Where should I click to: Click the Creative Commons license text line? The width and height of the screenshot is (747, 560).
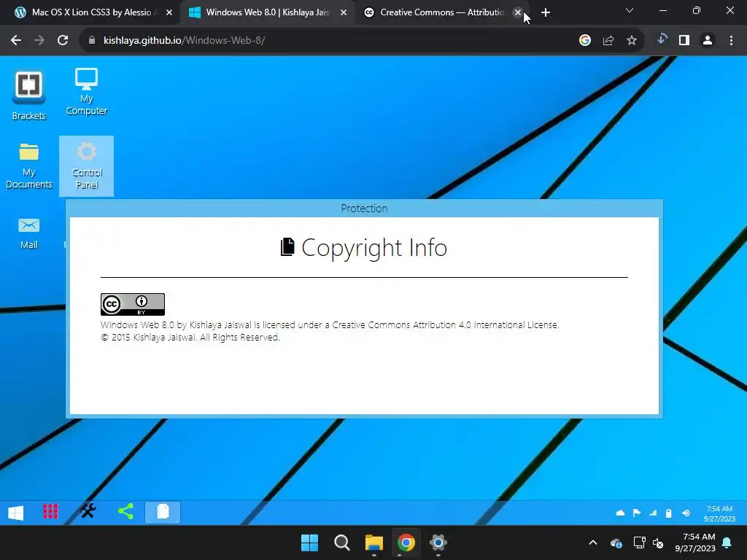[x=330, y=324]
